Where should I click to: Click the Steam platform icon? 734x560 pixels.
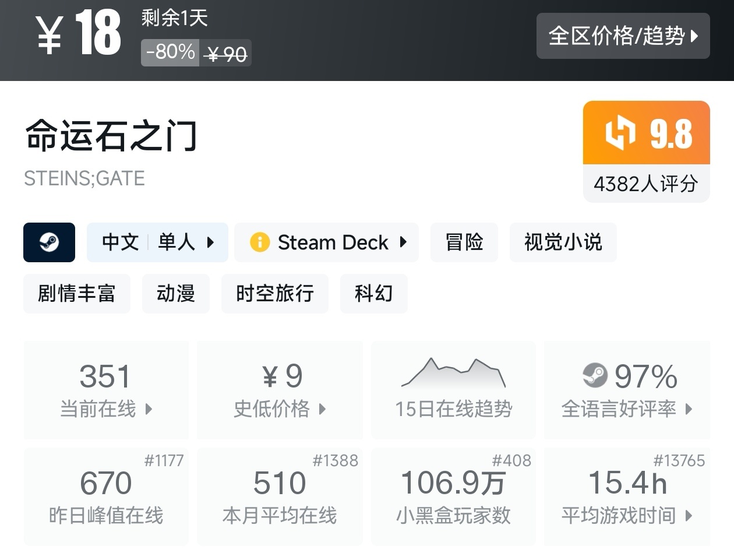49,242
